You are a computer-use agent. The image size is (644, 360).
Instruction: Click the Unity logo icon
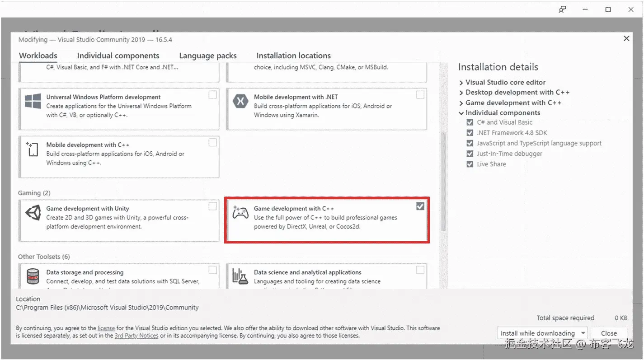(x=33, y=213)
